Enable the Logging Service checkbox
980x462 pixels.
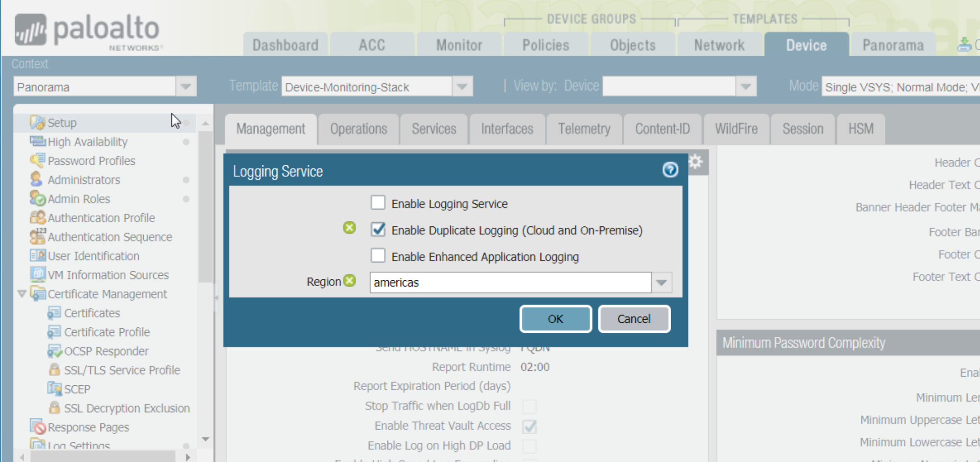(378, 203)
